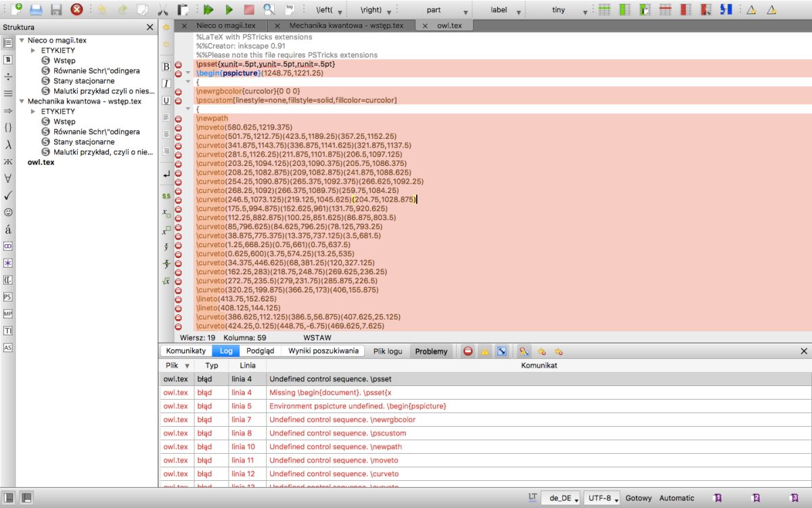Click the green $$ math mode icon
Image resolution: width=812 pixels, height=508 pixels.
(x=166, y=196)
